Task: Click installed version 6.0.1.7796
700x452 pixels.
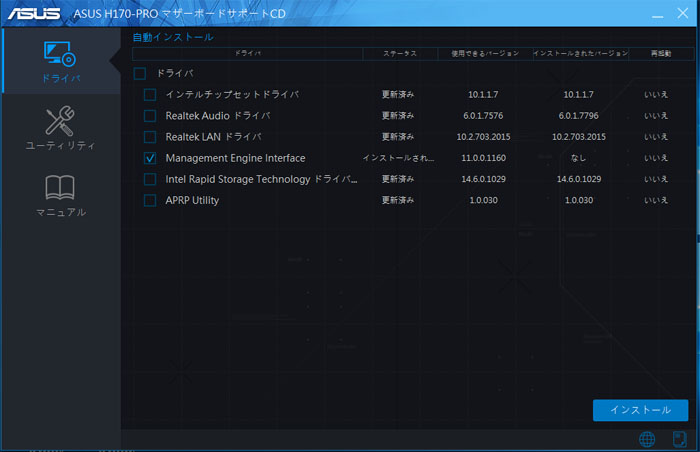Action: click(x=579, y=116)
